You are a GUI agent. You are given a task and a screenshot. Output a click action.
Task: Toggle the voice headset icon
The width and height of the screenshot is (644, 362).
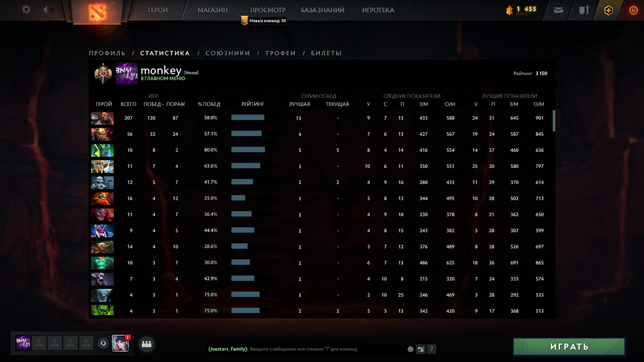(103, 343)
